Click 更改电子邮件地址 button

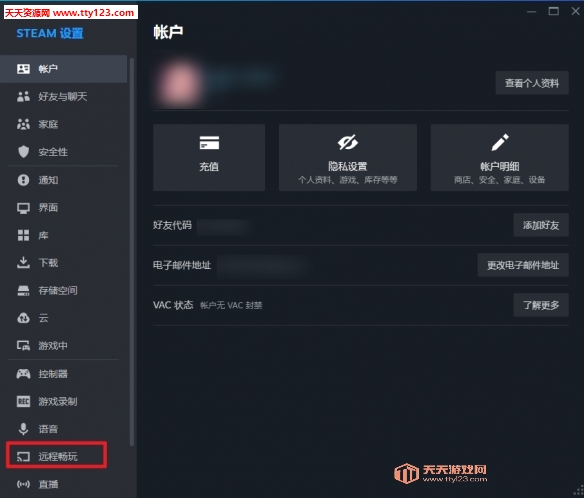[523, 265]
